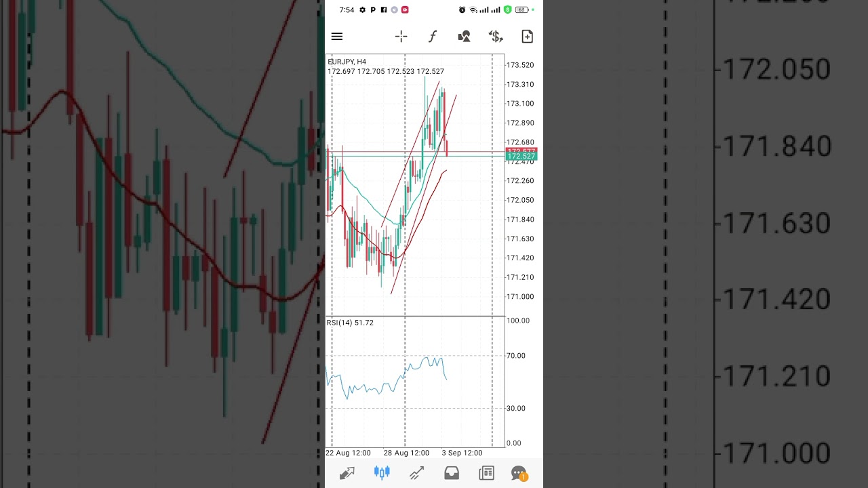The width and height of the screenshot is (868, 488).
Task: Open the drawing objects shapes tool
Action: 464,37
